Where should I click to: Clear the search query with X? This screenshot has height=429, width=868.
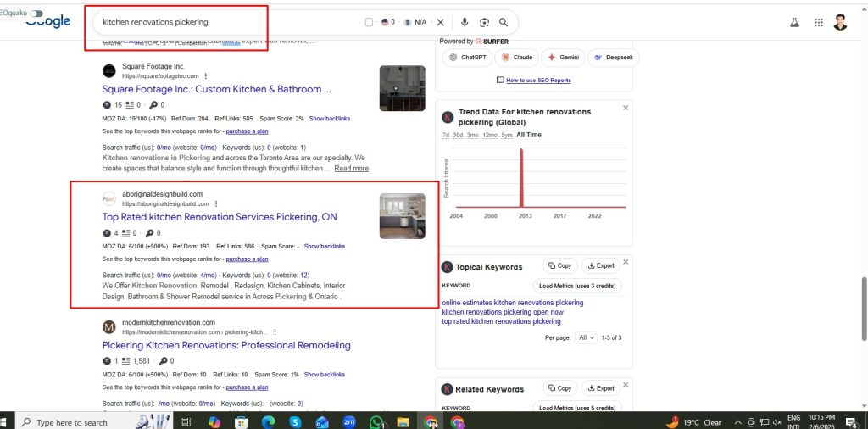point(441,22)
